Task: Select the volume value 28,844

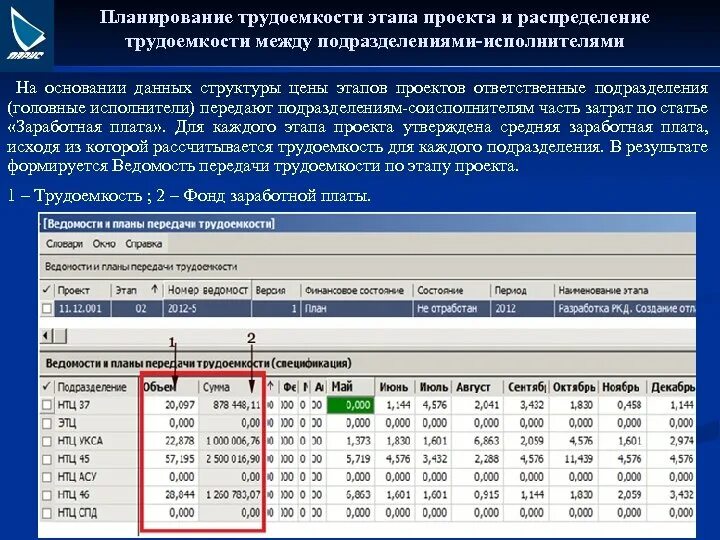Action: pos(180,495)
